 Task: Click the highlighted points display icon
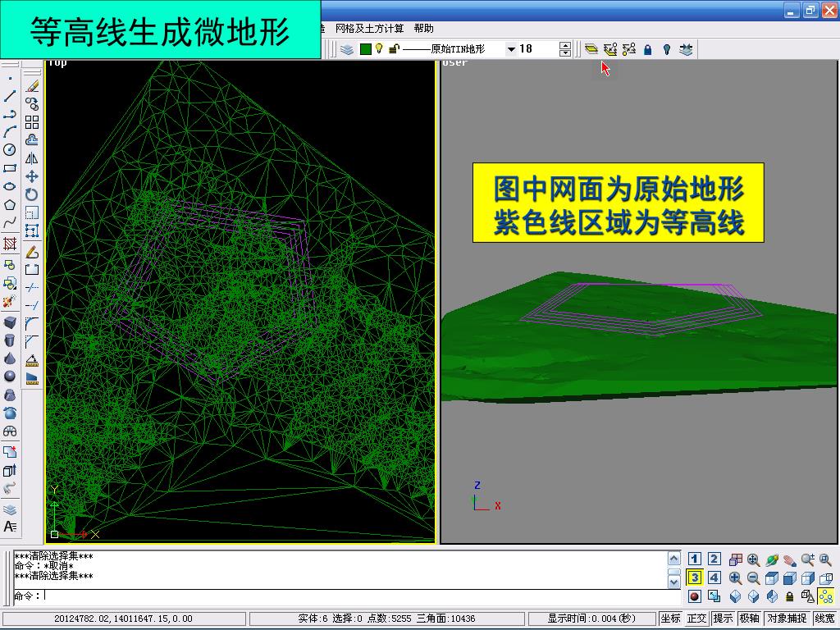click(x=826, y=596)
